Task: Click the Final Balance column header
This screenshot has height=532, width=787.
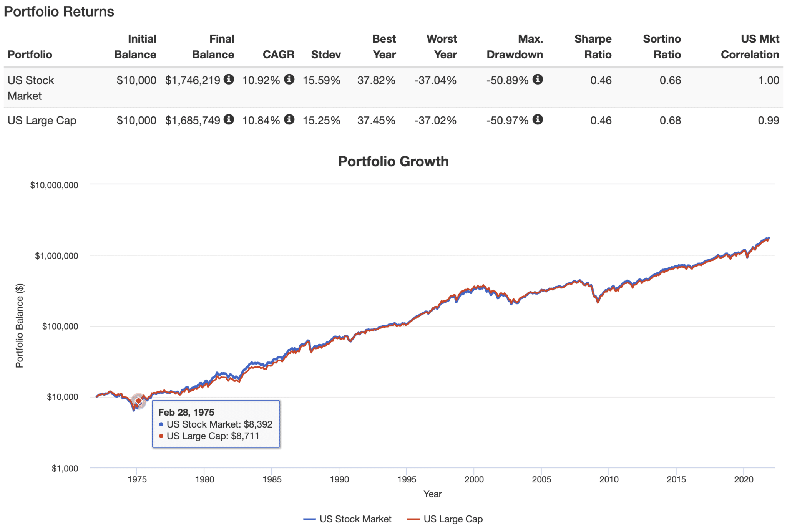Action: tap(213, 46)
